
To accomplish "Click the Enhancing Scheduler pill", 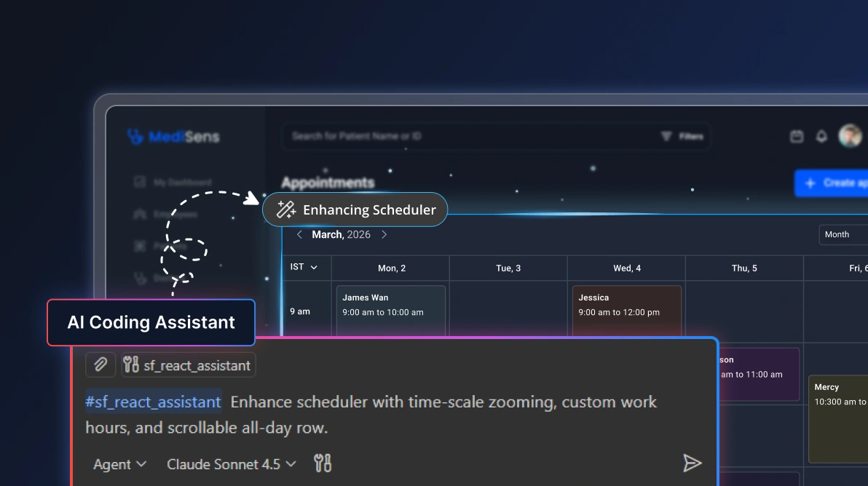I will click(x=355, y=210).
